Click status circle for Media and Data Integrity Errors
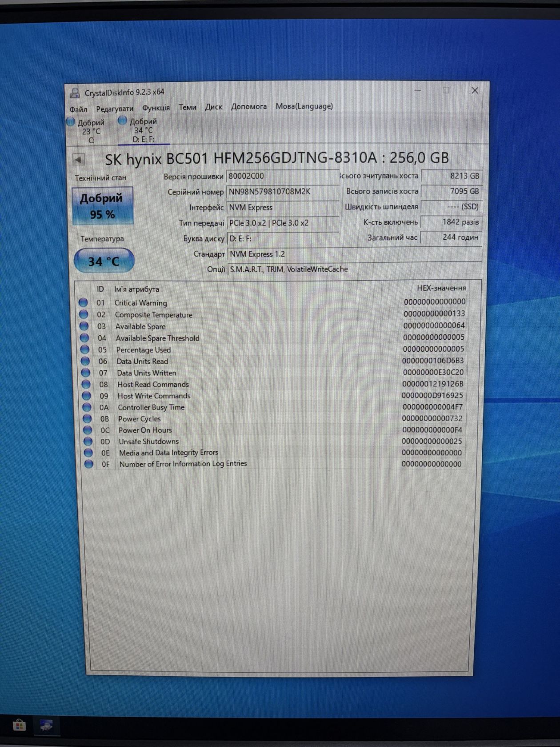560x747 pixels. click(x=88, y=453)
